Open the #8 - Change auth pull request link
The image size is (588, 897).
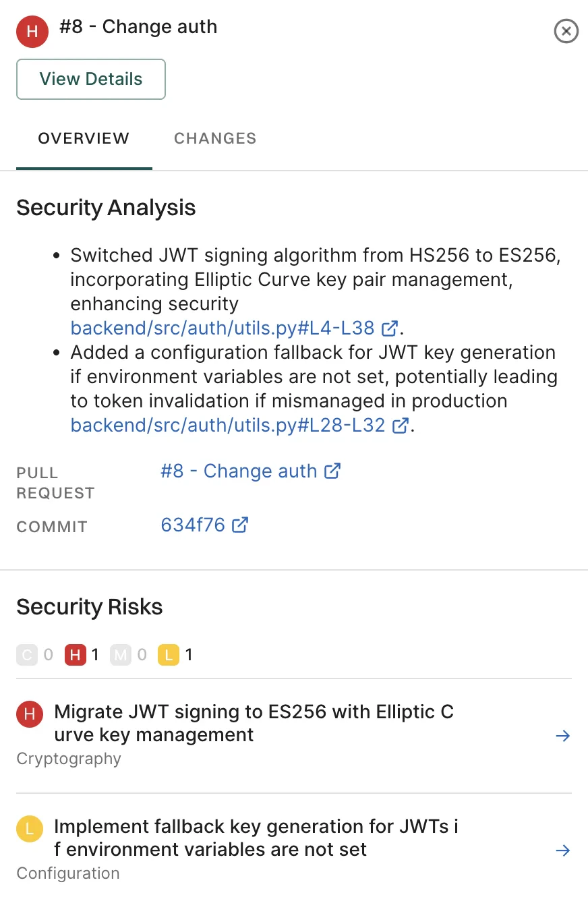pyautogui.click(x=239, y=471)
